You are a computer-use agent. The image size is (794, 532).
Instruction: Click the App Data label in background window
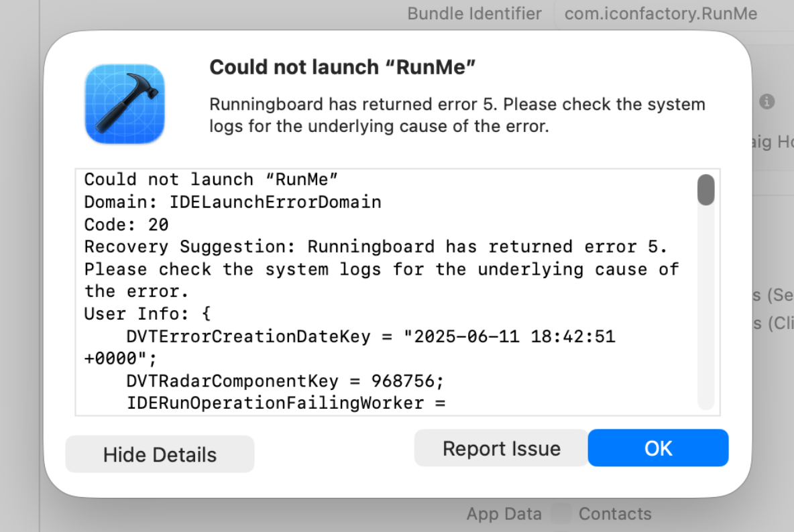504,514
